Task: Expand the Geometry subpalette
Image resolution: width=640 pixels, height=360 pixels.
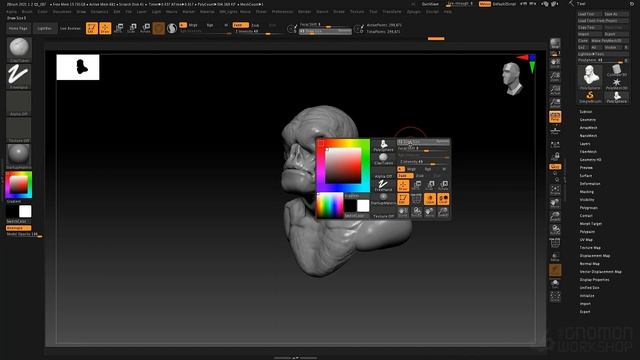Action: tap(588, 120)
